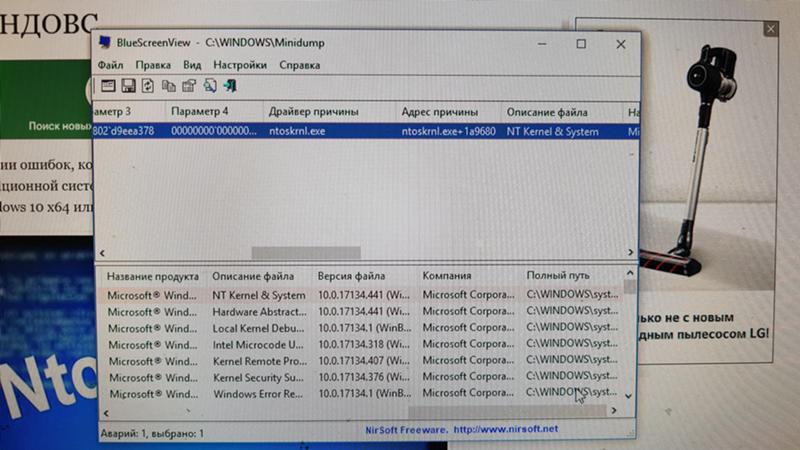Open Advanced Options from the toolbar
Image resolution: width=800 pixels, height=450 pixels.
(x=108, y=86)
